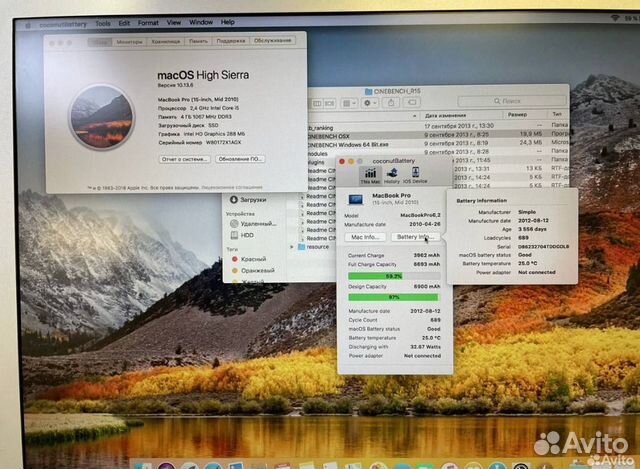Image resolution: width=640 pixels, height=469 pixels.
Task: Open the Help menu
Action: click(227, 22)
